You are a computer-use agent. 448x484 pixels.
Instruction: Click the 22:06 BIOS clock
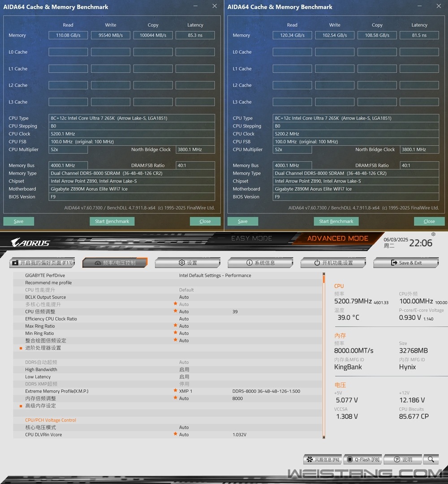point(421,243)
